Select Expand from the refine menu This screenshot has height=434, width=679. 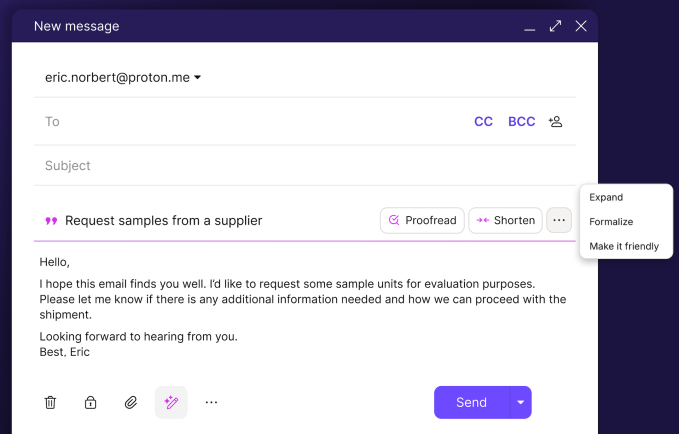coord(606,197)
